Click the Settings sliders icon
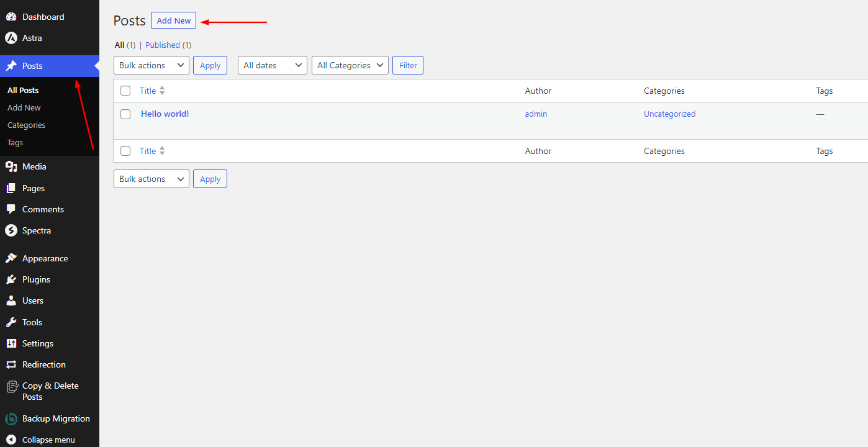The image size is (868, 447). tap(11, 343)
